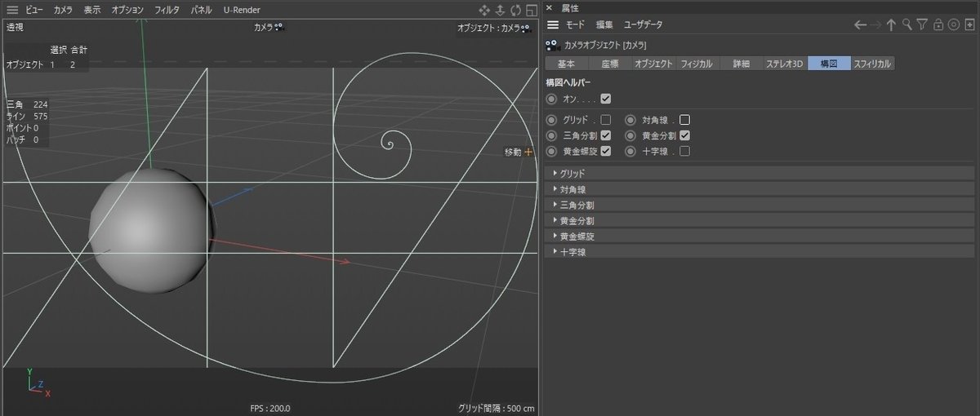980x416 pixels.
Task: Click the search magnifier icon in Attributes
Action: point(906,25)
